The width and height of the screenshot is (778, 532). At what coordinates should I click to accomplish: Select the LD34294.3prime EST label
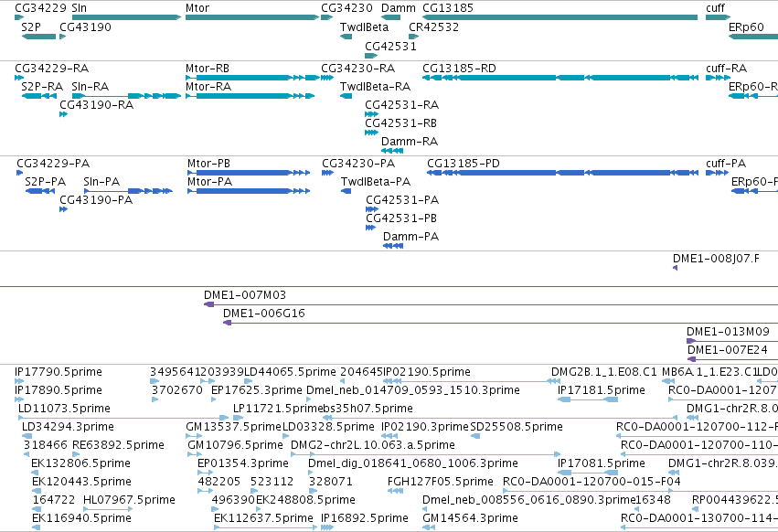[x=68, y=427]
